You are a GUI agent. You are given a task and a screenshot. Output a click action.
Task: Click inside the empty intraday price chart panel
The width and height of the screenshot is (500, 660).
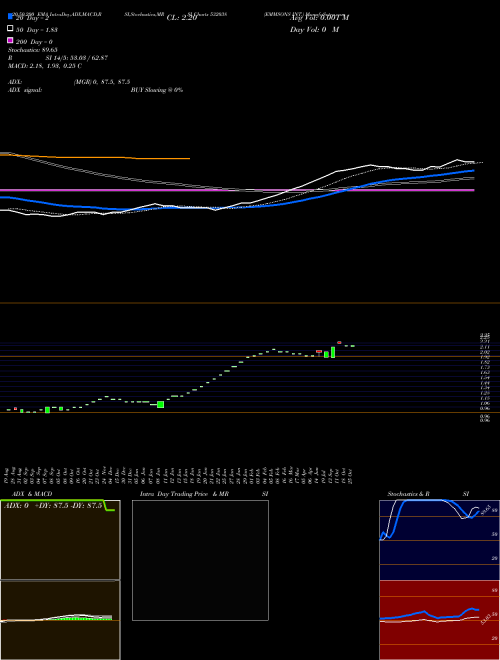click(200, 560)
